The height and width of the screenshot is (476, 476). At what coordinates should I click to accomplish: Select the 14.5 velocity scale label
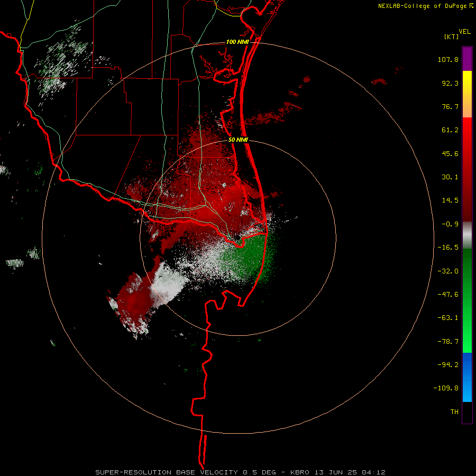tap(450, 200)
